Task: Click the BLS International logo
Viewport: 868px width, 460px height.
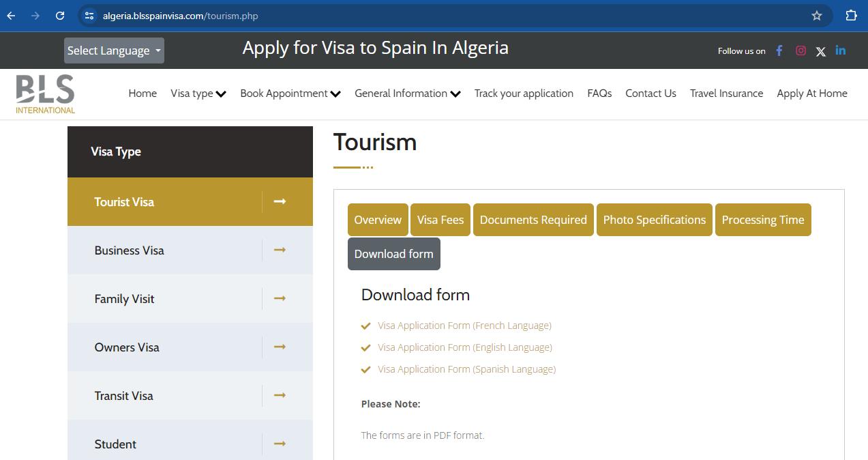Action: [x=45, y=94]
